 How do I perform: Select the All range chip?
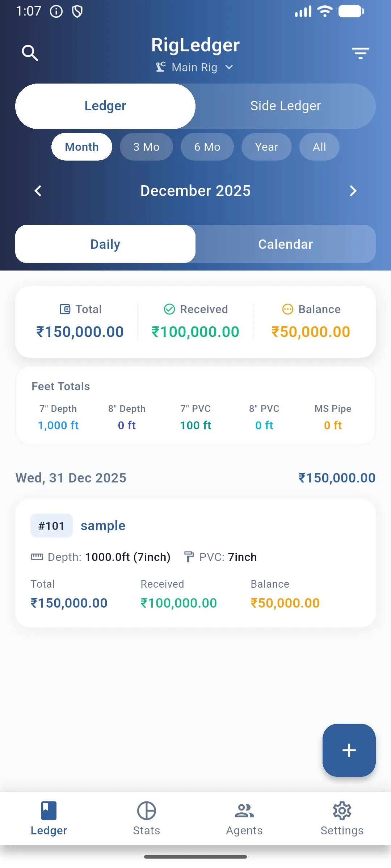pos(319,147)
